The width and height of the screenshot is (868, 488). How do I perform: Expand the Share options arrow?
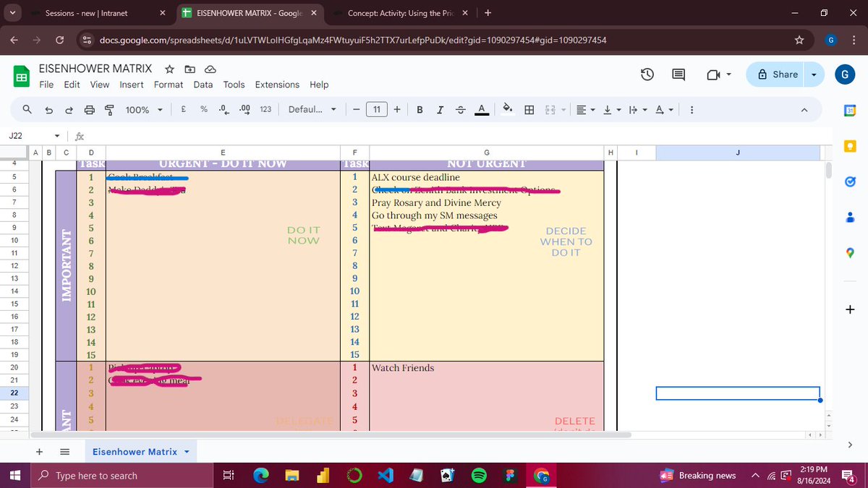click(814, 74)
